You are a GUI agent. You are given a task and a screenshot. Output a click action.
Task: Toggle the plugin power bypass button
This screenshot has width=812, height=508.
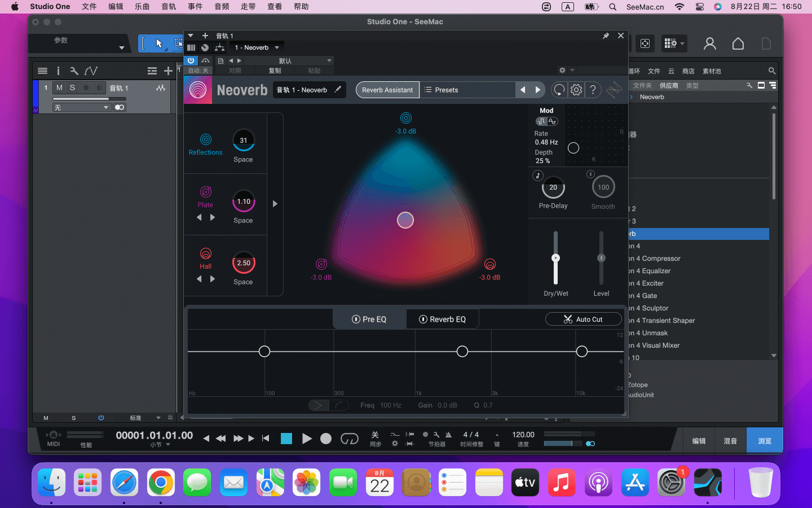tap(191, 60)
